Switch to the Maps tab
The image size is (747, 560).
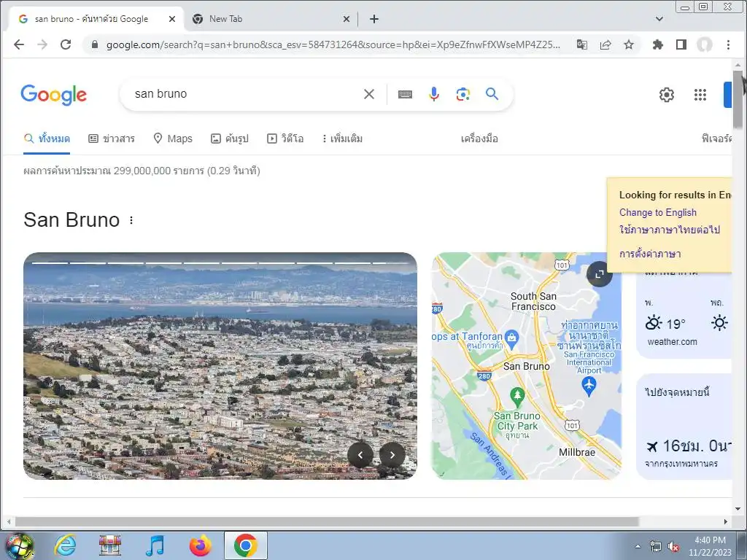click(172, 139)
